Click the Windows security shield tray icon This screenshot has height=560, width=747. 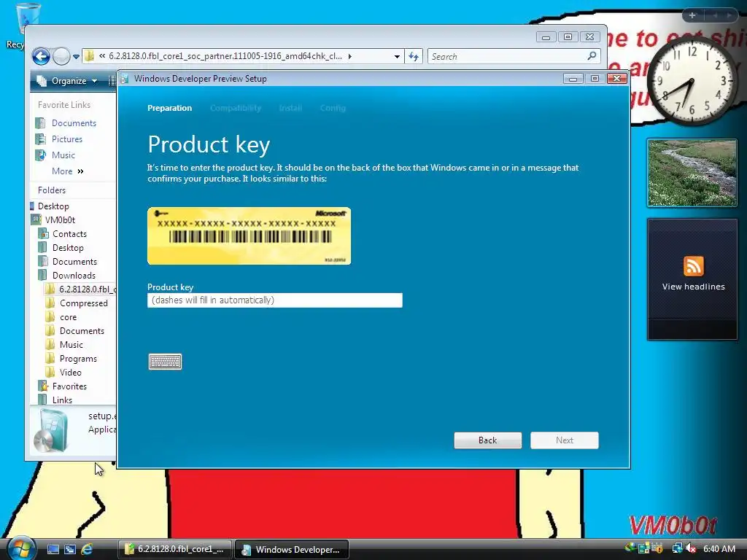[657, 548]
